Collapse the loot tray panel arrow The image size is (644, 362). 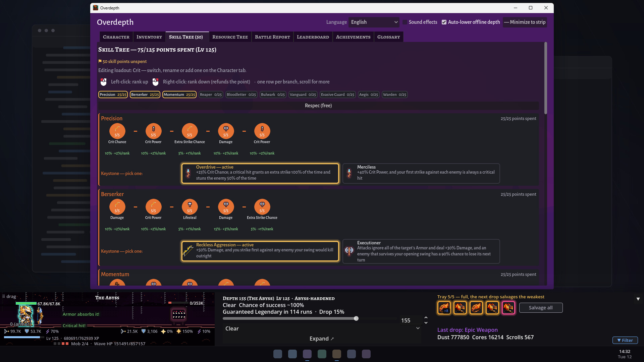(x=638, y=299)
